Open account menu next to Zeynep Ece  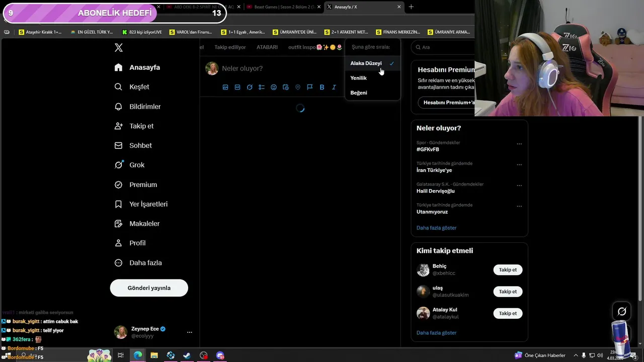pos(189,332)
